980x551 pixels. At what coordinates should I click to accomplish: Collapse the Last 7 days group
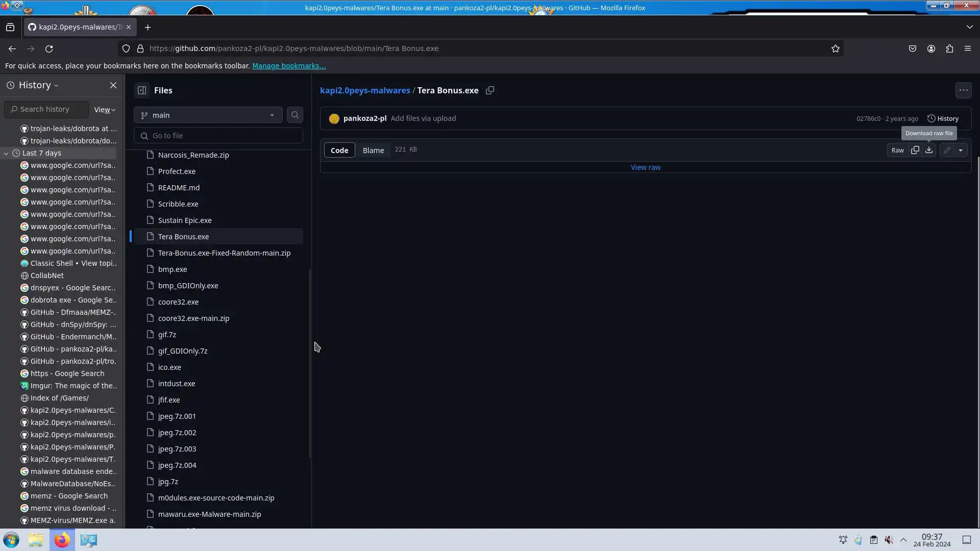(6, 153)
